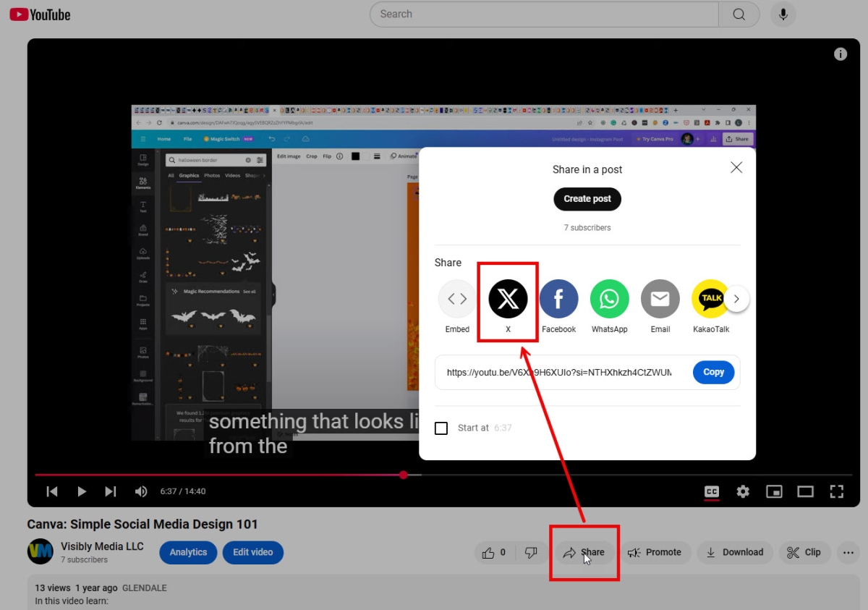This screenshot has width=868, height=610.
Task: Enable the Start at checkbox
Action: [x=441, y=428]
